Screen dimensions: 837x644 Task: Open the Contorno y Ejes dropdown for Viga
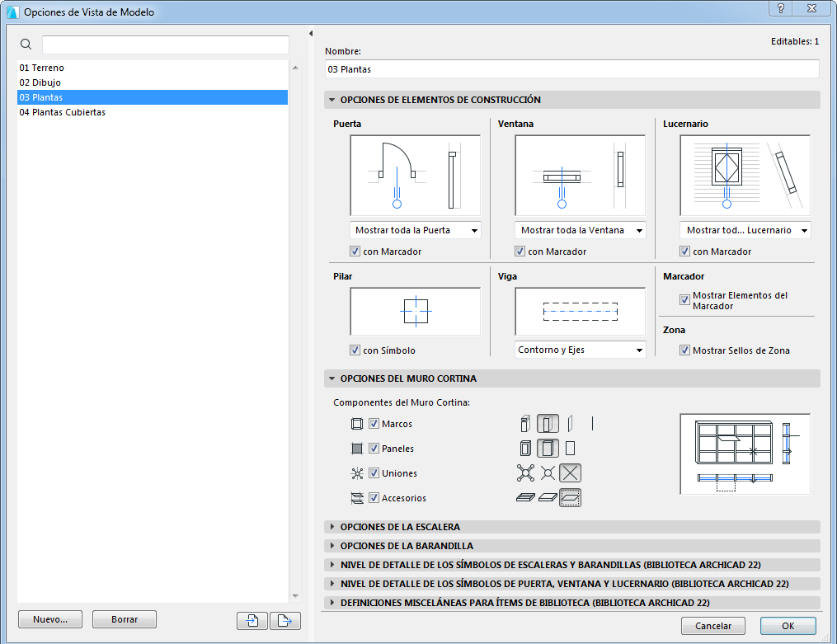click(x=580, y=350)
